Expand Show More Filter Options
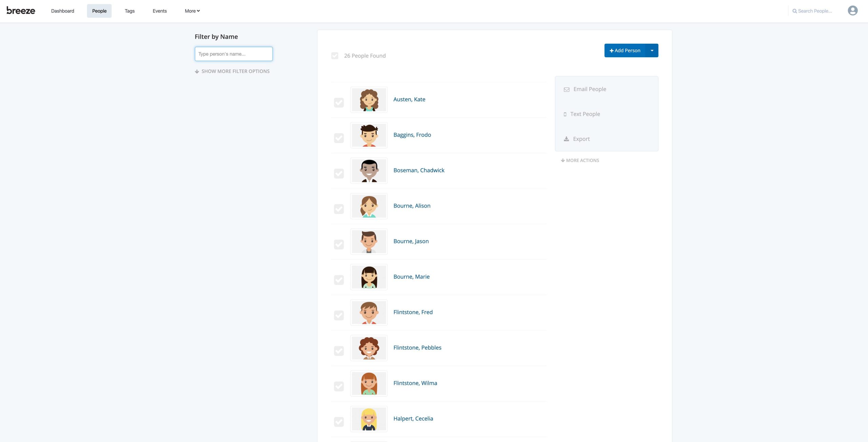 pos(232,71)
